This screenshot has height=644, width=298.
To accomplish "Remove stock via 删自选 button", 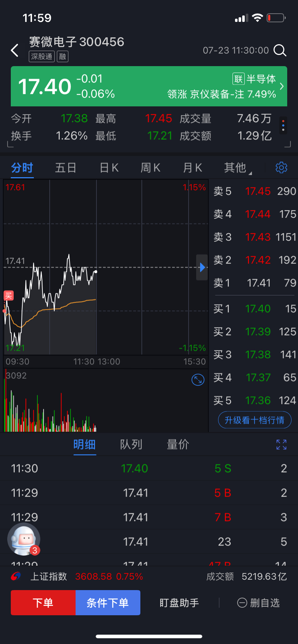I will tap(258, 603).
